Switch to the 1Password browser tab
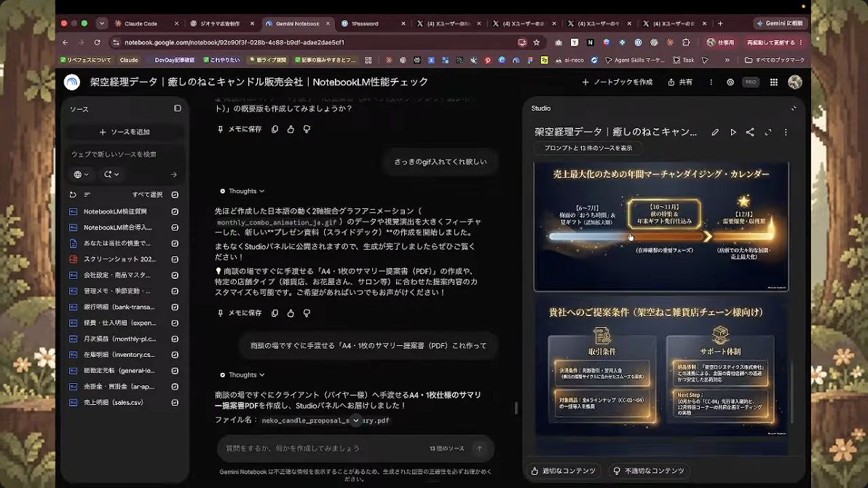The image size is (868, 488). coord(372,24)
